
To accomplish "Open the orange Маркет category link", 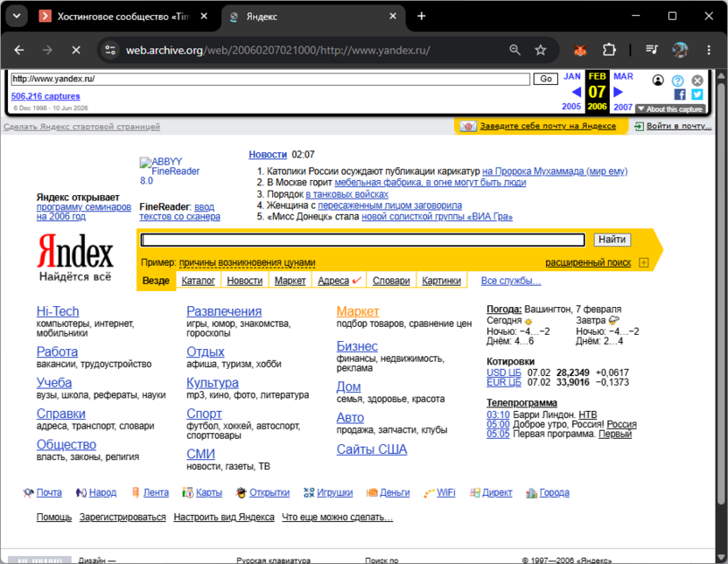I will (x=358, y=311).
